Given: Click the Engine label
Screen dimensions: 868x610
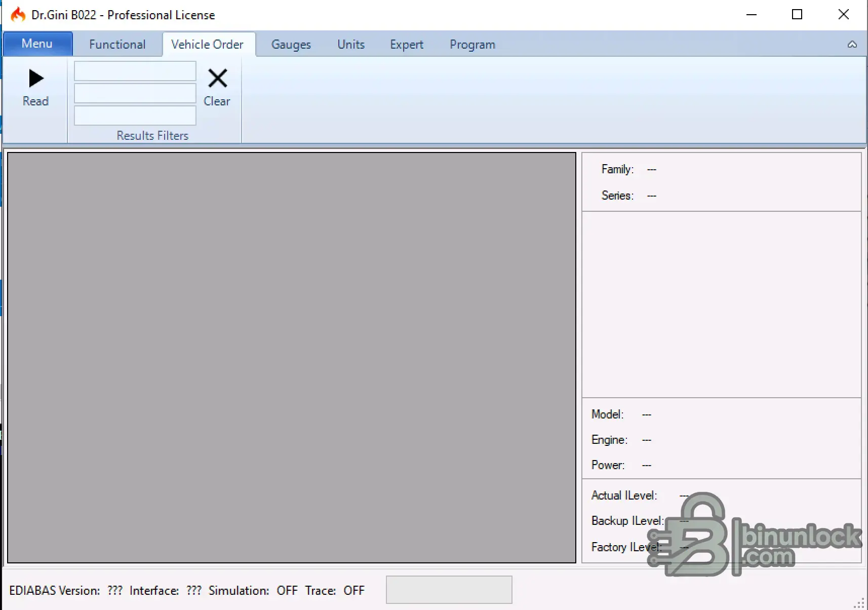Looking at the screenshot, I should 609,440.
